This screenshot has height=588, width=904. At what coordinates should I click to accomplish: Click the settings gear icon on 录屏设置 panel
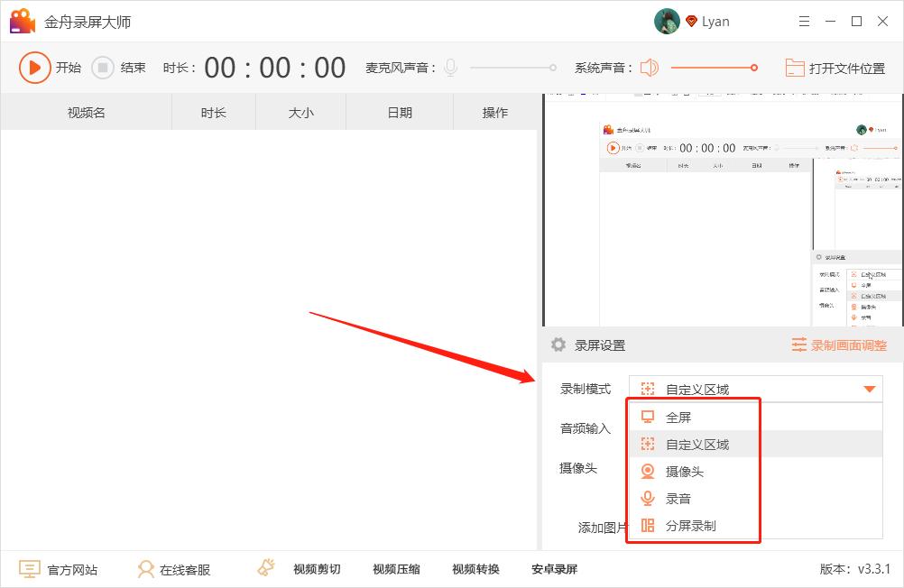point(557,345)
